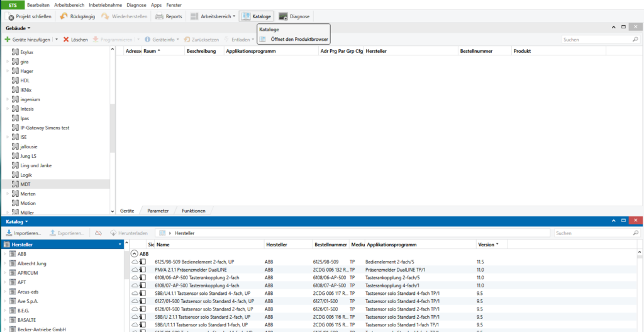Open the Inbetriebnahme menu
The height and width of the screenshot is (332, 644).
[x=106, y=4]
